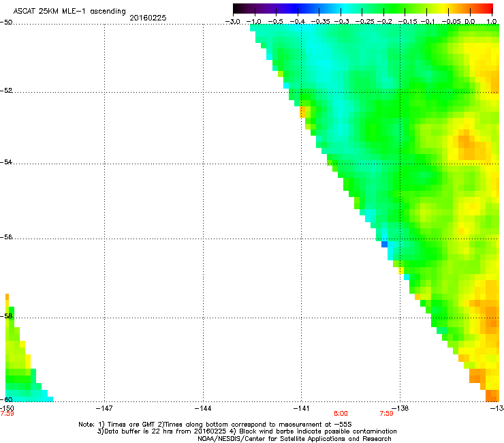504x443 pixels.
Task: Click the "NOAA/NESDIS/Center for Satellite Applications and Research" credit
Action: click(x=294, y=439)
